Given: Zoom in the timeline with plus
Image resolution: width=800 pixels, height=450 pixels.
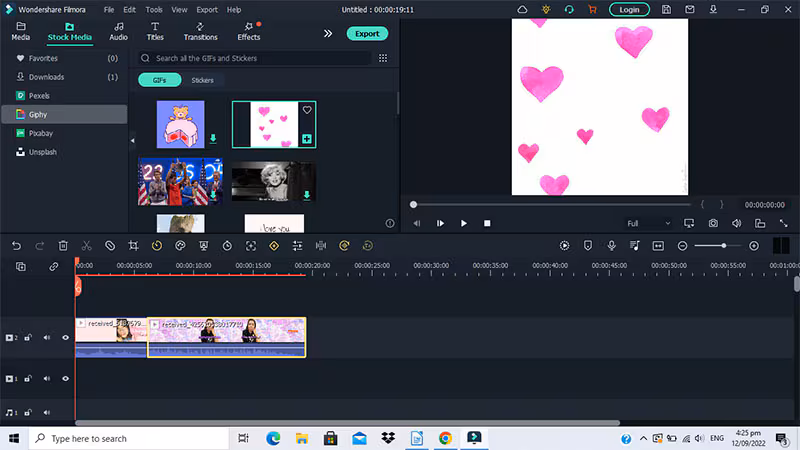Looking at the screenshot, I should click(x=754, y=246).
